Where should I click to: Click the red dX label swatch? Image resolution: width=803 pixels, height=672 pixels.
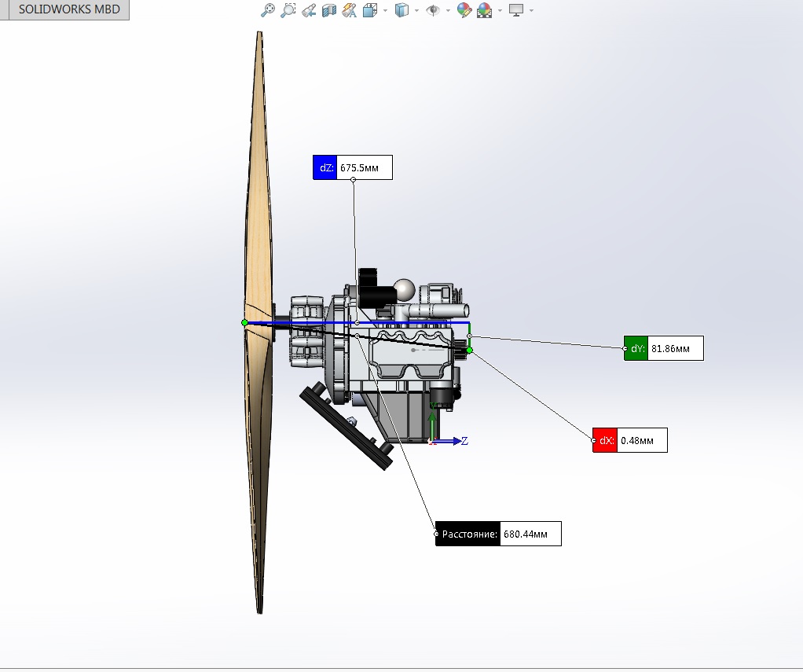[x=606, y=441]
